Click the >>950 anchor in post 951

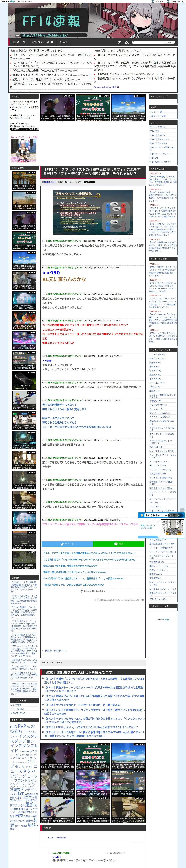point(51,273)
